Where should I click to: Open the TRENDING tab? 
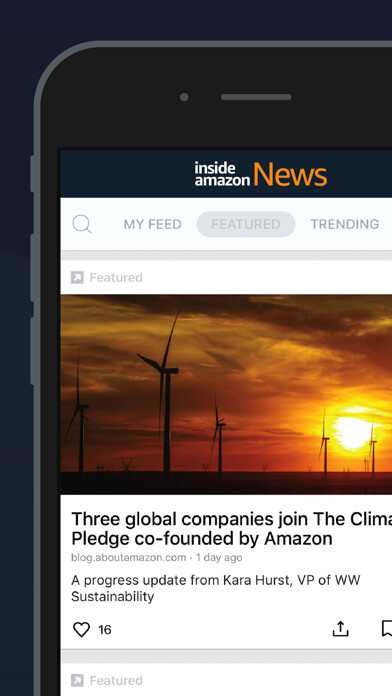(x=344, y=224)
